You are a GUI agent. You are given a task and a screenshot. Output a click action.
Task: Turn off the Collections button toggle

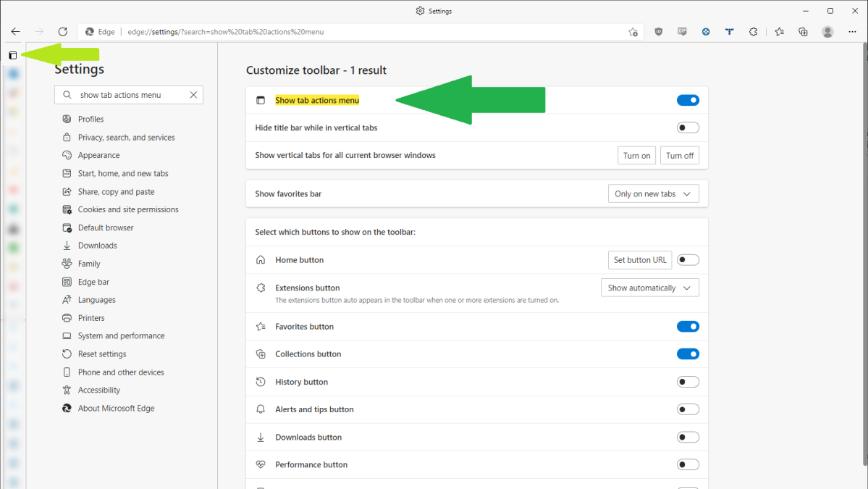coord(687,354)
